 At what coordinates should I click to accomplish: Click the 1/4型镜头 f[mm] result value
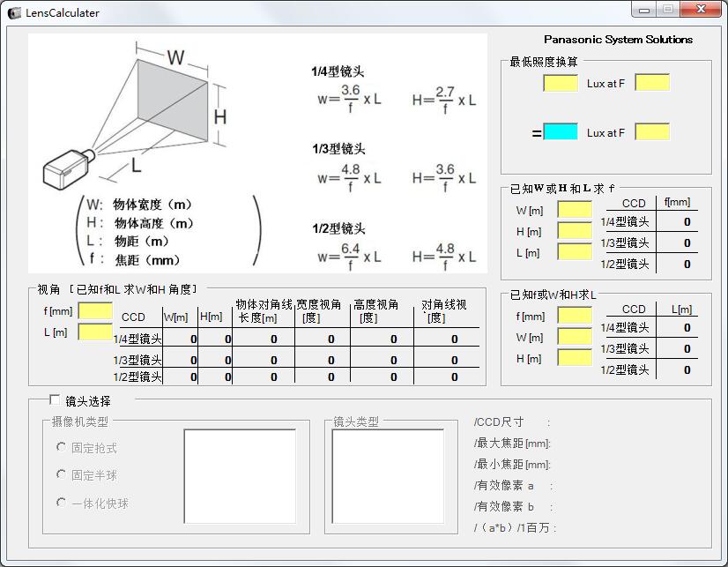[x=687, y=222]
